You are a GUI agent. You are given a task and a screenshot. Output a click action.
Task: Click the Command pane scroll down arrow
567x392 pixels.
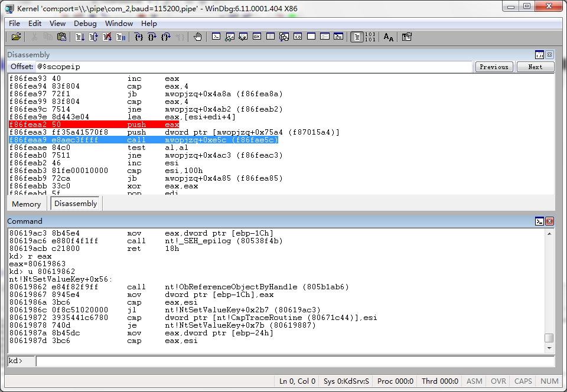click(549, 348)
